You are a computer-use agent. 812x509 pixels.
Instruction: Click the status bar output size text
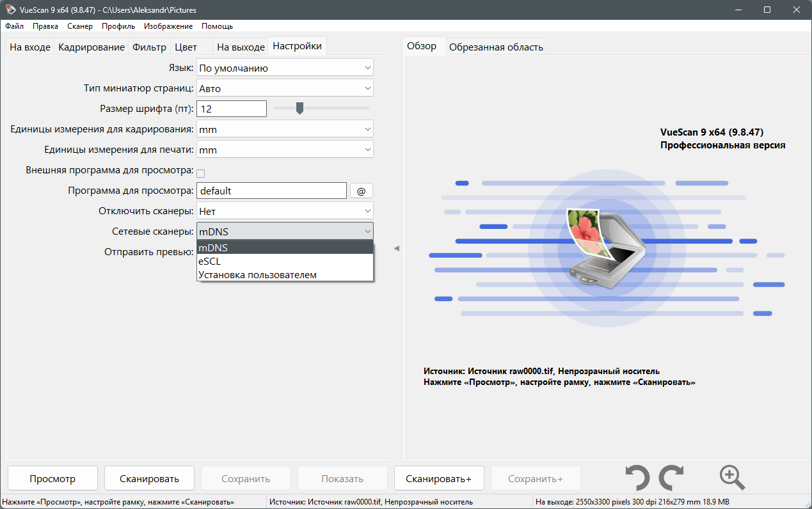pos(632,502)
